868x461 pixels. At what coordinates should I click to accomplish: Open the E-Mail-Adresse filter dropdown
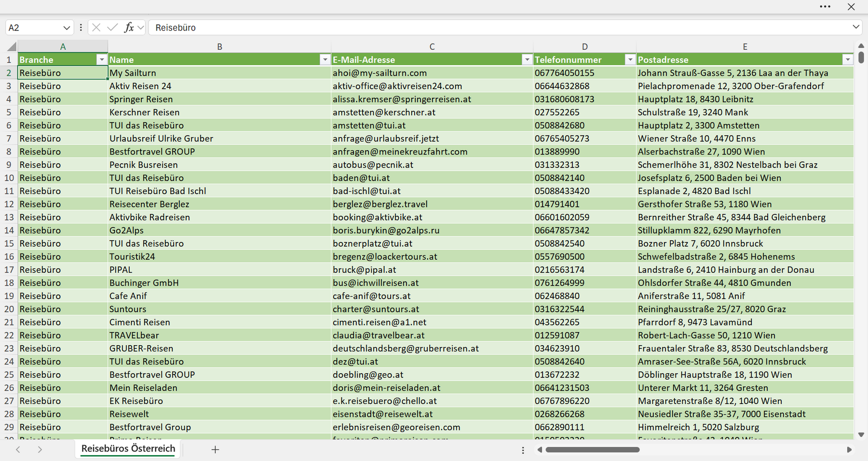tap(527, 59)
